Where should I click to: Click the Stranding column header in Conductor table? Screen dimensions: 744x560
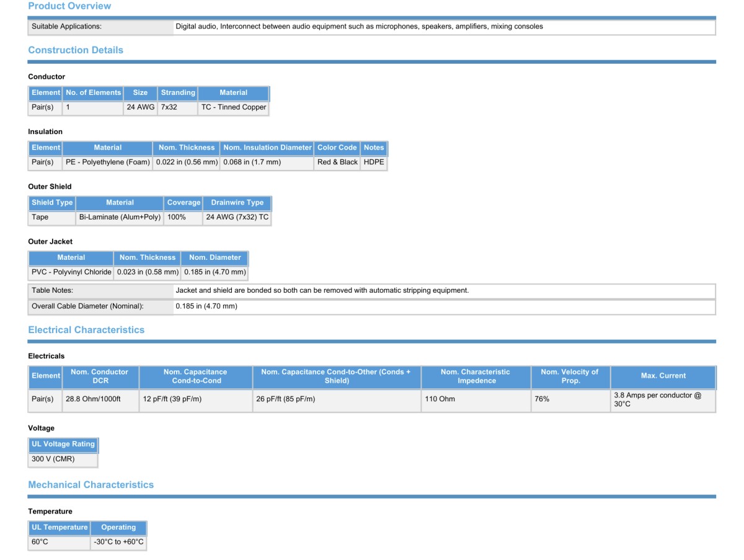pyautogui.click(x=178, y=93)
